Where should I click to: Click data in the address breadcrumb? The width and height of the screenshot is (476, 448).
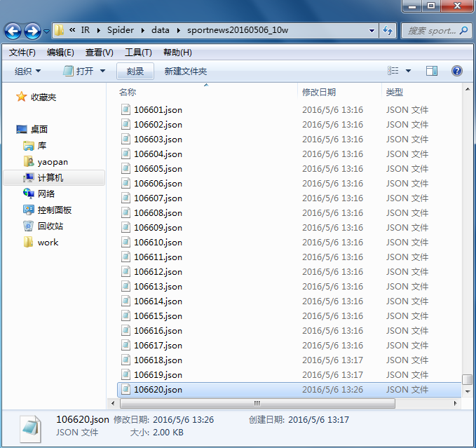[x=161, y=30]
